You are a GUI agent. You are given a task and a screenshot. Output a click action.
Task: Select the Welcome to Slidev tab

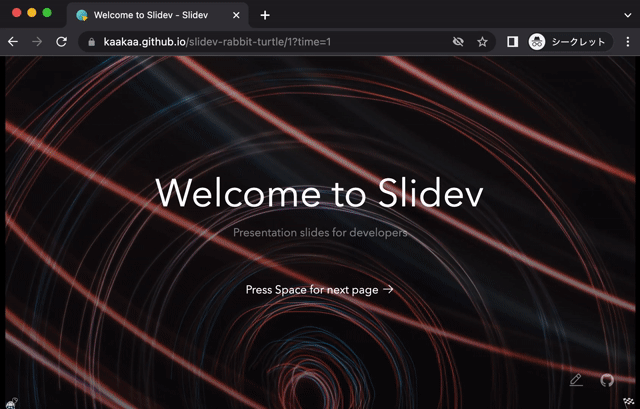157,15
